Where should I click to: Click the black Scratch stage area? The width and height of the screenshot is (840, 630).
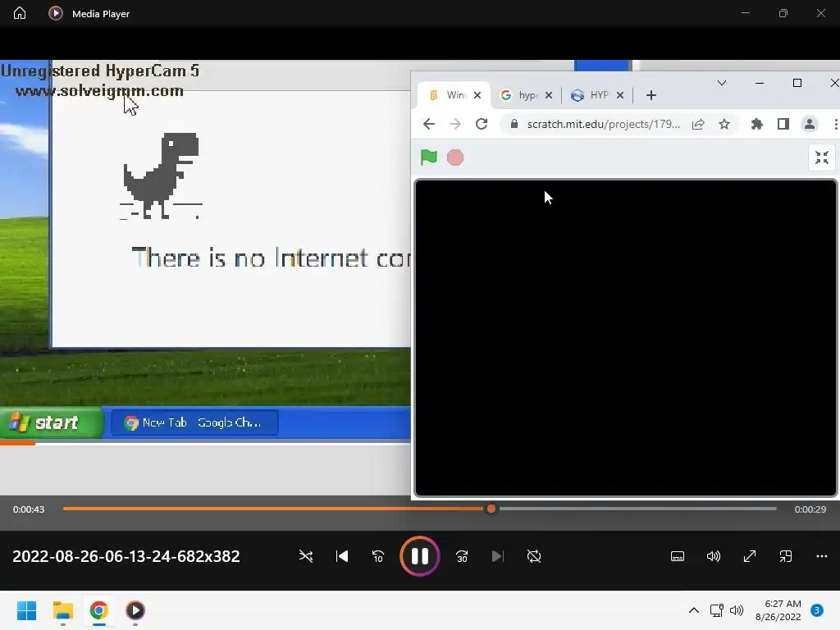(625, 338)
